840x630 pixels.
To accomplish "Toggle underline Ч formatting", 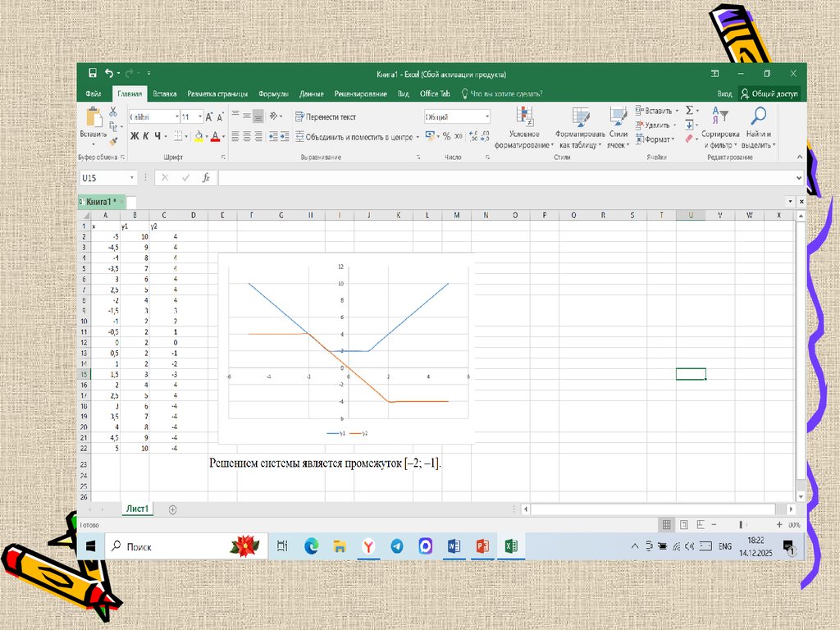I will [x=157, y=136].
